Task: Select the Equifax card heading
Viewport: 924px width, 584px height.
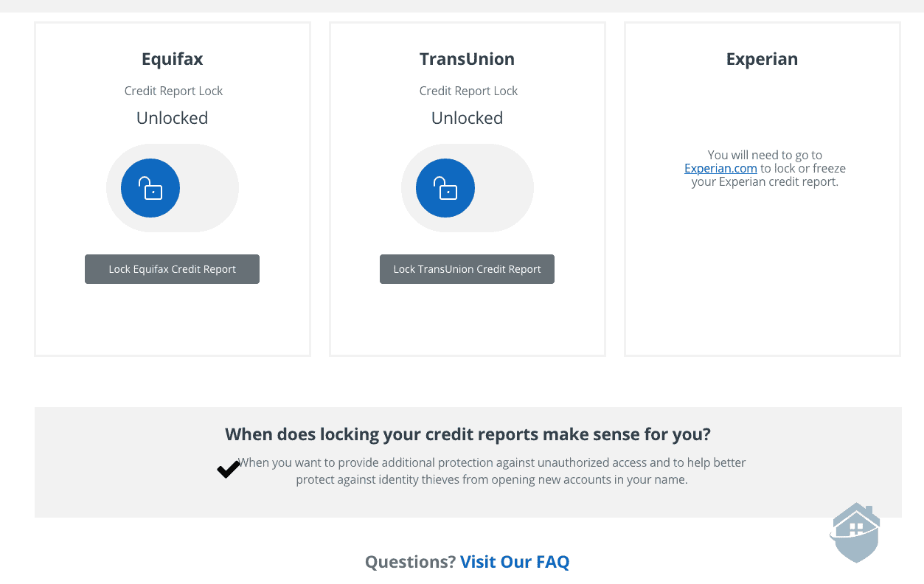Action: coord(172,59)
